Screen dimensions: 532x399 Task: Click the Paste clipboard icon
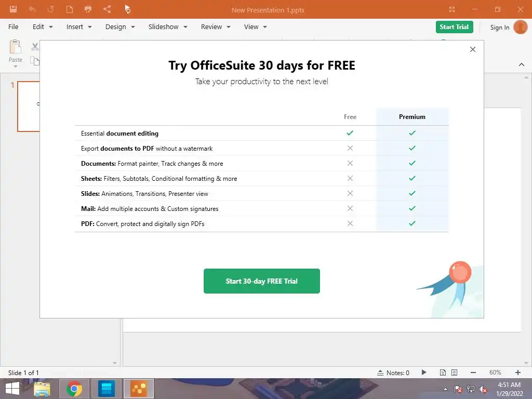[x=15, y=47]
